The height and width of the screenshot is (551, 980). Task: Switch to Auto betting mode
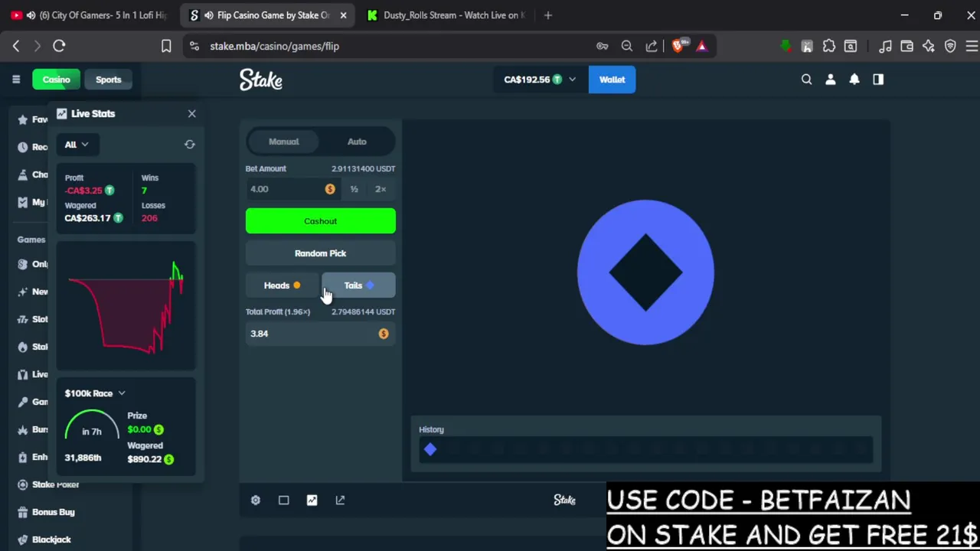(x=357, y=142)
